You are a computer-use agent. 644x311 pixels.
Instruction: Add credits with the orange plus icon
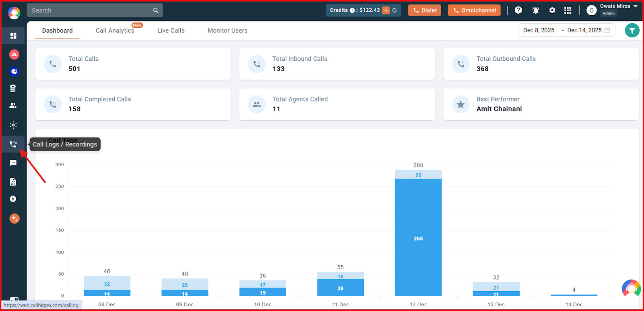pyautogui.click(x=386, y=10)
